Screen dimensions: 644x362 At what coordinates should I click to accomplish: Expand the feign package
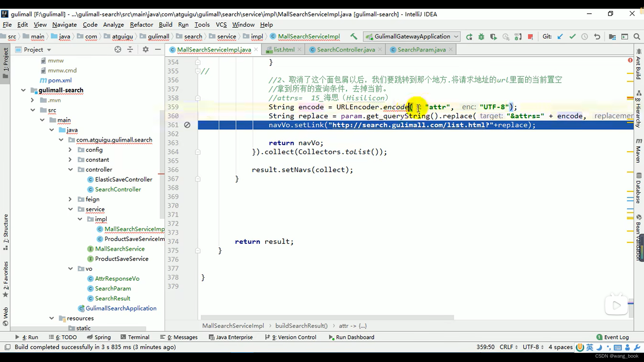click(x=70, y=199)
